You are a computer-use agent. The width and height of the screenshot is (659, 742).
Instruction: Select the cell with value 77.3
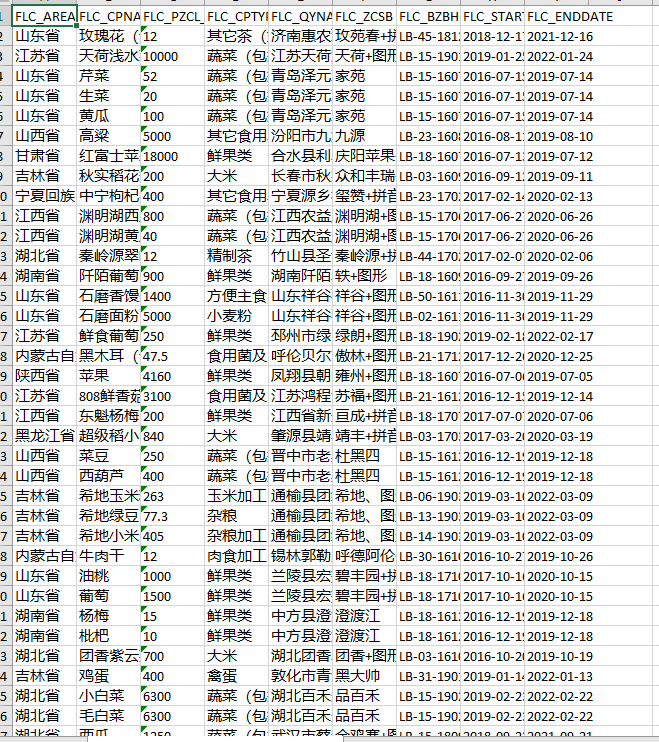(x=173, y=516)
